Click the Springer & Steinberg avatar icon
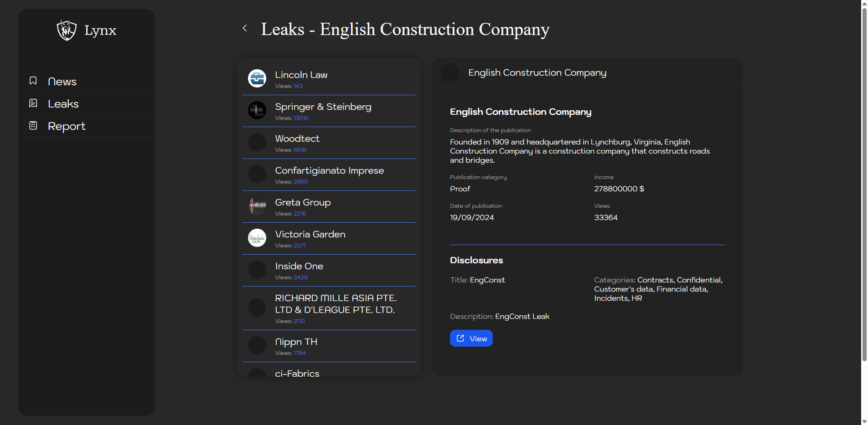Viewport: 868px width, 425px height. [x=257, y=110]
